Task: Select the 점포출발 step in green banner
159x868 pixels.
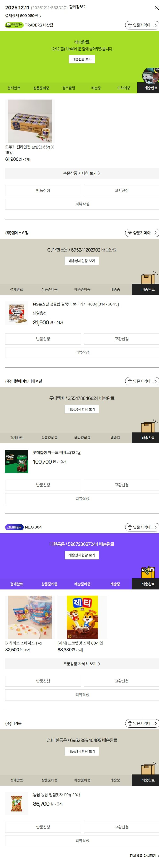Action: click(x=68, y=88)
